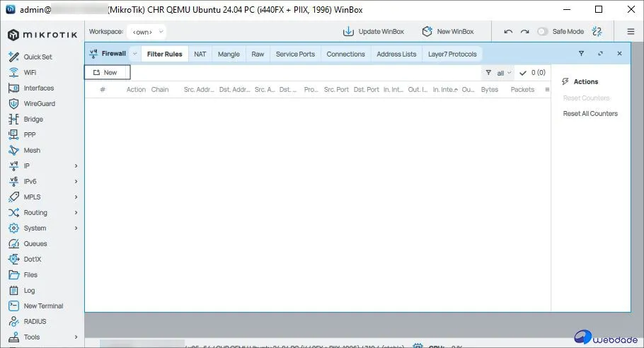Viewport: 644px width, 348px height.
Task: Click Reset All Counters
Action: click(590, 114)
